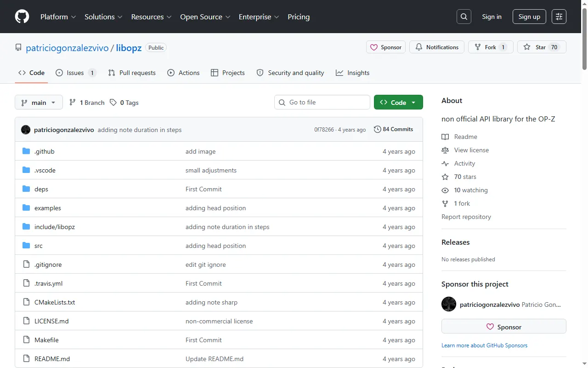This screenshot has width=588, height=368.
Task: Click the file icon for LICENSE.md
Action: [x=26, y=321]
